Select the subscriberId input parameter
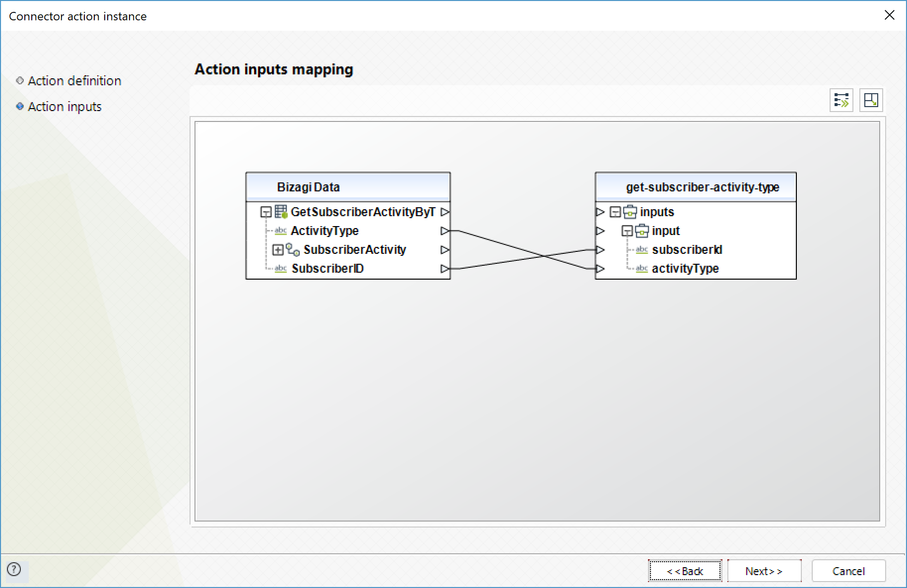The height and width of the screenshot is (588, 907). (x=687, y=250)
